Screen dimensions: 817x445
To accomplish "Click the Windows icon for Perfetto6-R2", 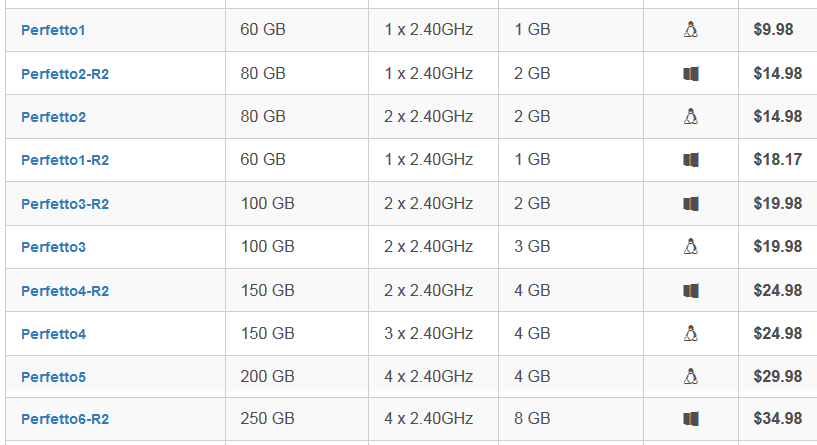I will click(x=691, y=418).
